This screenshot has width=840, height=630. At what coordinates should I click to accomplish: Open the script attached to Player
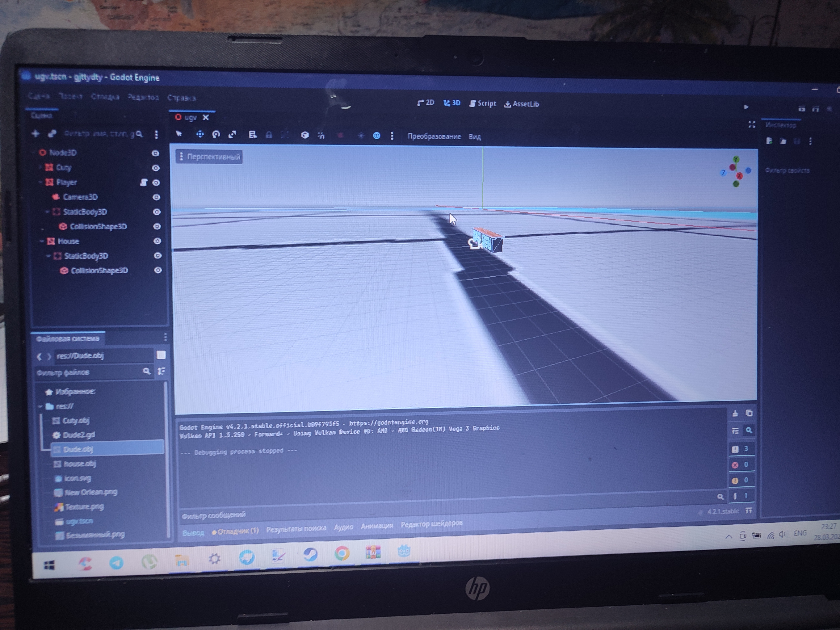click(x=144, y=183)
